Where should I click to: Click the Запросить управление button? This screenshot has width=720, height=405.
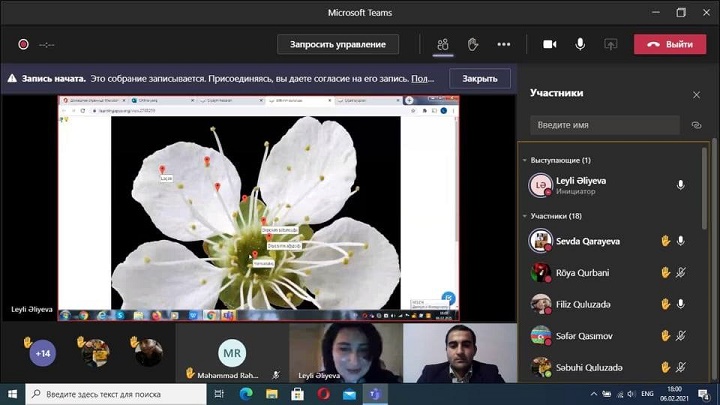337,44
